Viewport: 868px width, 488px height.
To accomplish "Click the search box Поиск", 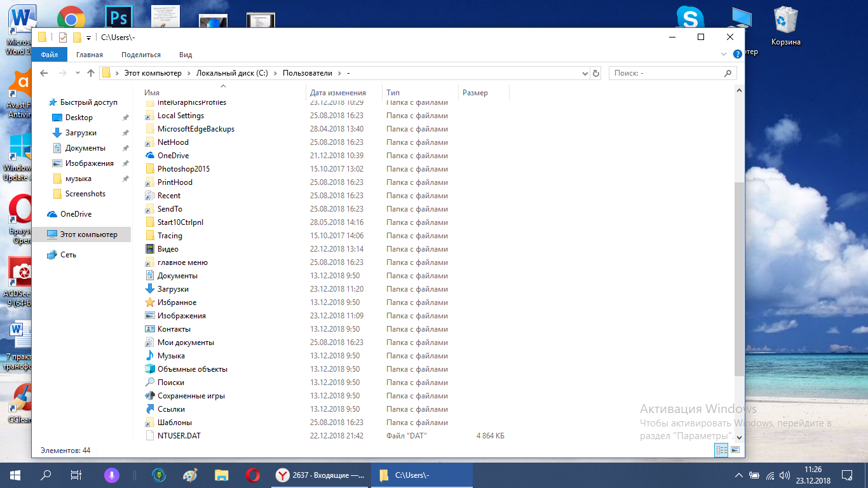I will (x=672, y=73).
